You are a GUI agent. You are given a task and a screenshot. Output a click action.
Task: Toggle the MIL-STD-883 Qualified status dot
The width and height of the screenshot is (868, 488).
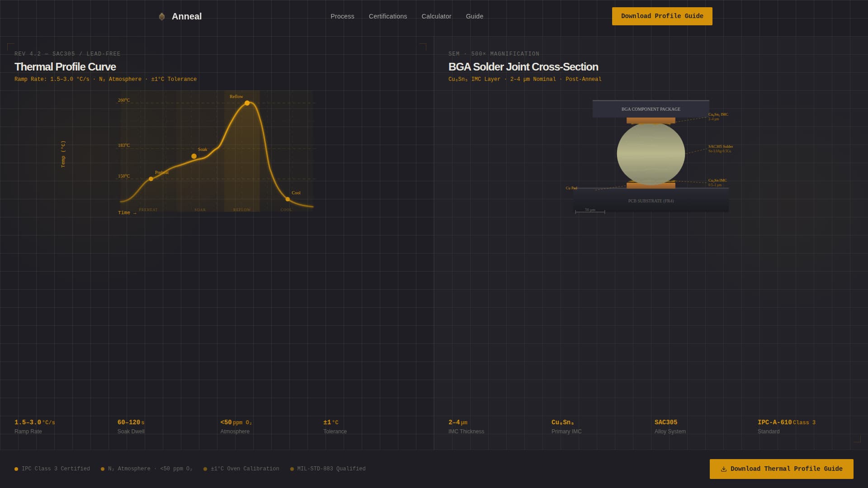tap(291, 469)
